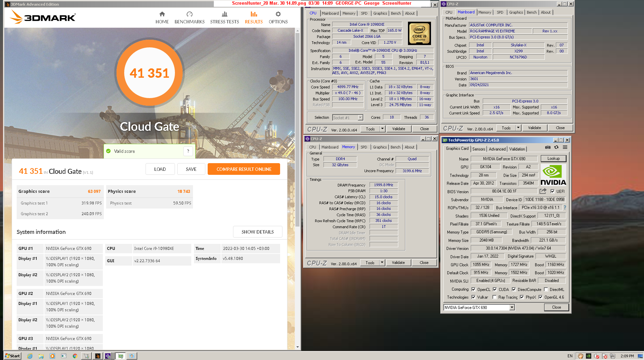Toggle the CUDA checkbox
This screenshot has width=644, height=360.
(495, 289)
